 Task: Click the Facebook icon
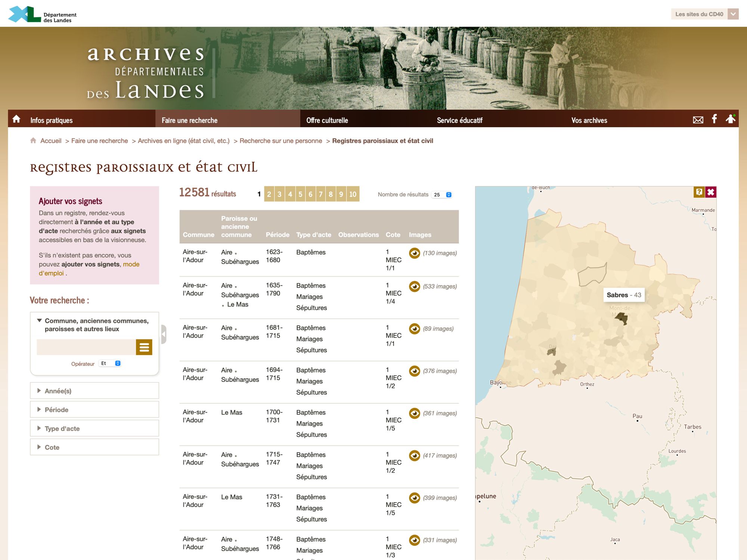[x=714, y=119]
